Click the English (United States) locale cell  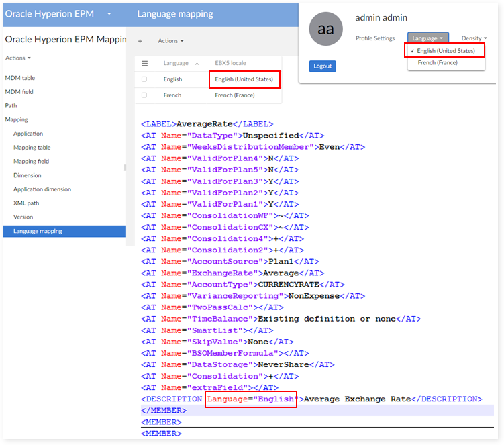[x=244, y=79]
